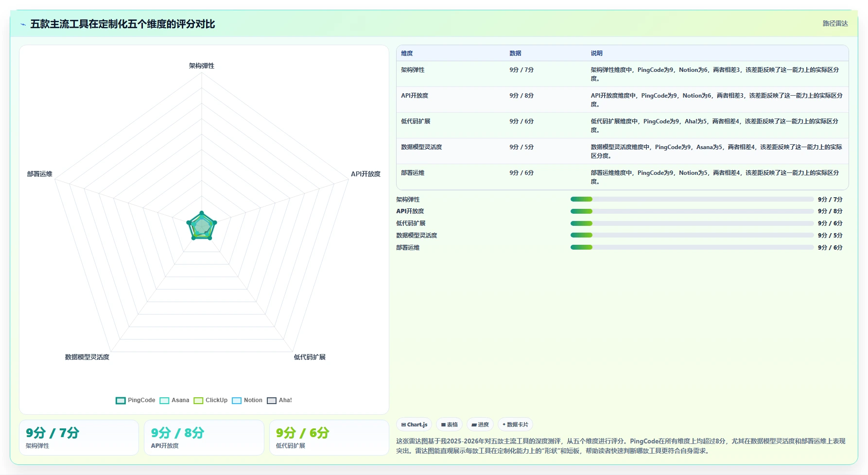The height and width of the screenshot is (475, 868).
Task: Click the 数据模型灵活度 radar axis label
Action: pyautogui.click(x=87, y=357)
